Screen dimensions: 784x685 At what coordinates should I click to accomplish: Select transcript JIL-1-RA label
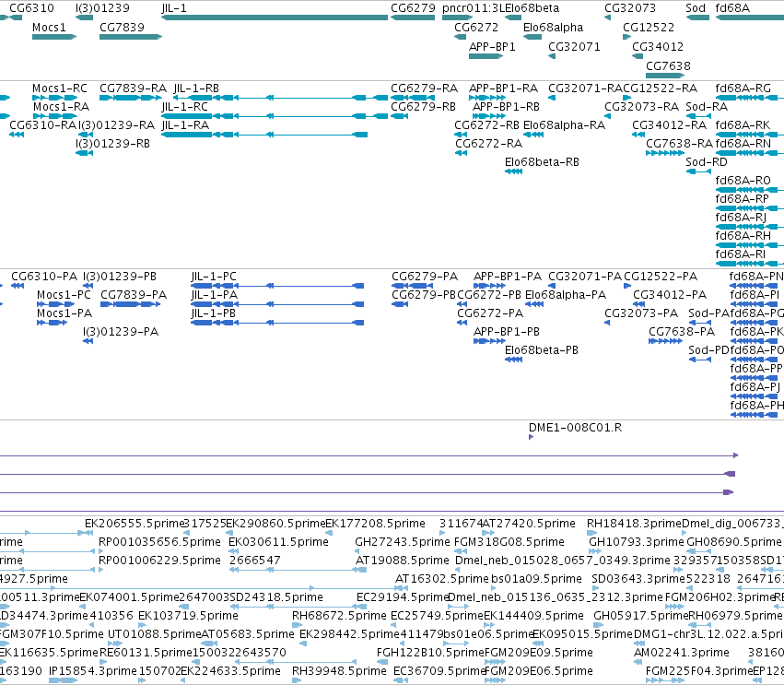click(185, 125)
